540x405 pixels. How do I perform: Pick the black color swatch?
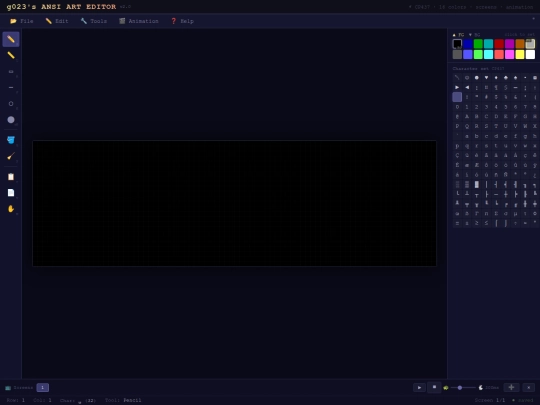pyautogui.click(x=457, y=44)
